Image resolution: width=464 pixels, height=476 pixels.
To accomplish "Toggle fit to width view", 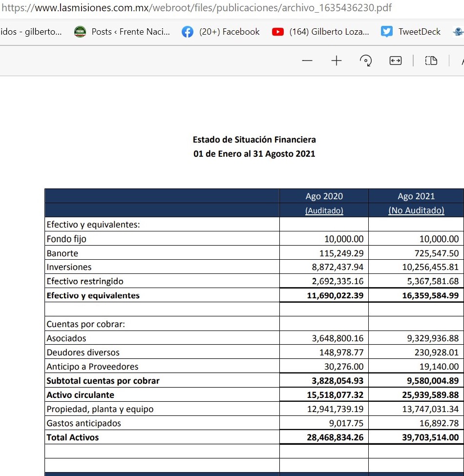I will click(395, 61).
